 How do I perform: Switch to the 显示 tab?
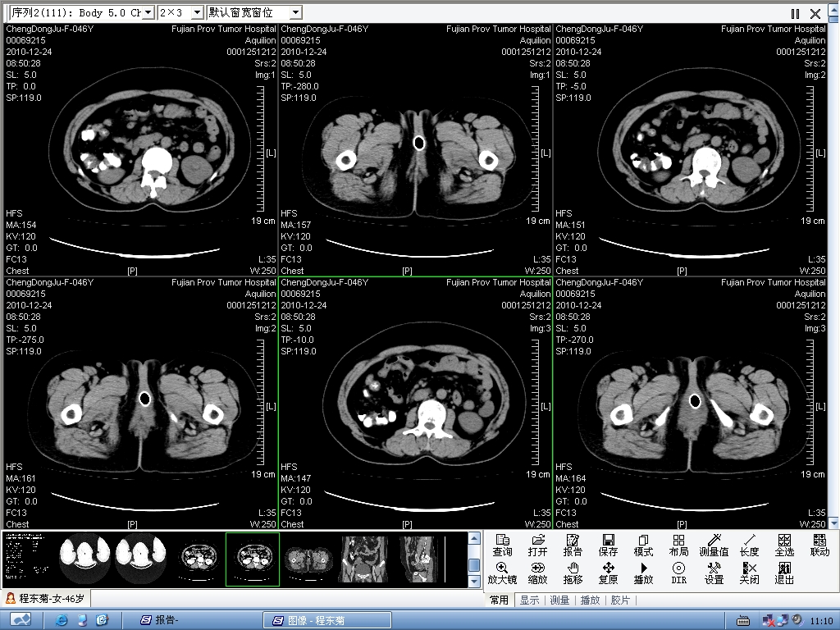pyautogui.click(x=529, y=600)
